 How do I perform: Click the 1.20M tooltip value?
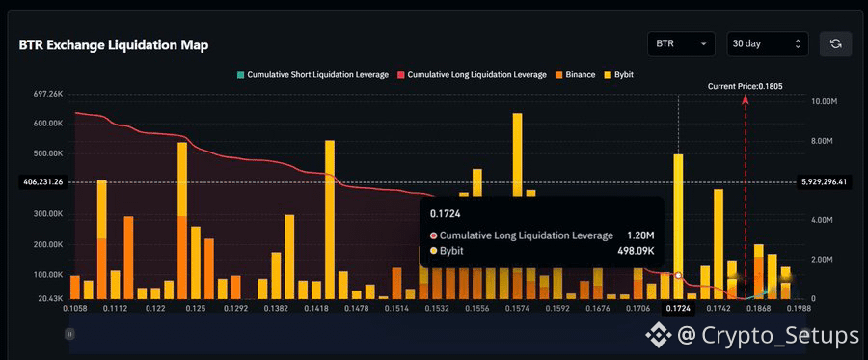pyautogui.click(x=640, y=235)
